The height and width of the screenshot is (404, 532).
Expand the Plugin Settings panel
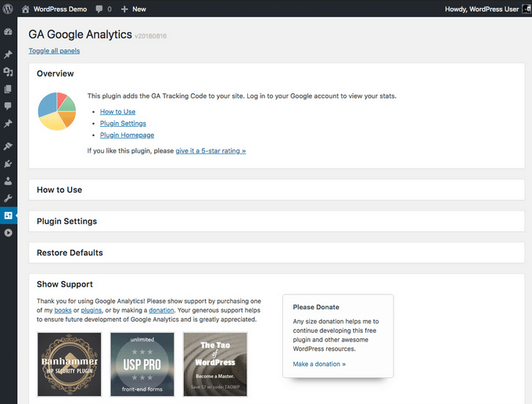[x=66, y=221]
